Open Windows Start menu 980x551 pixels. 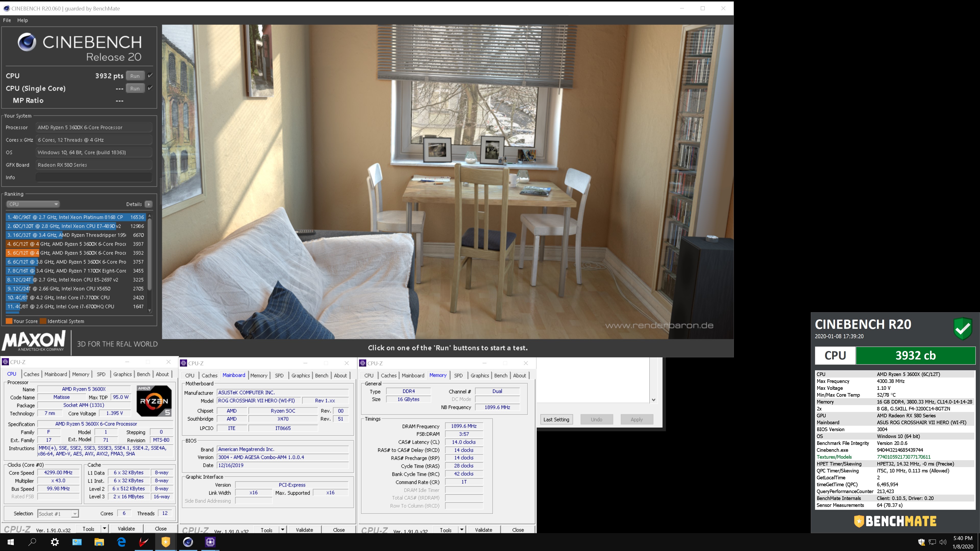[11, 542]
